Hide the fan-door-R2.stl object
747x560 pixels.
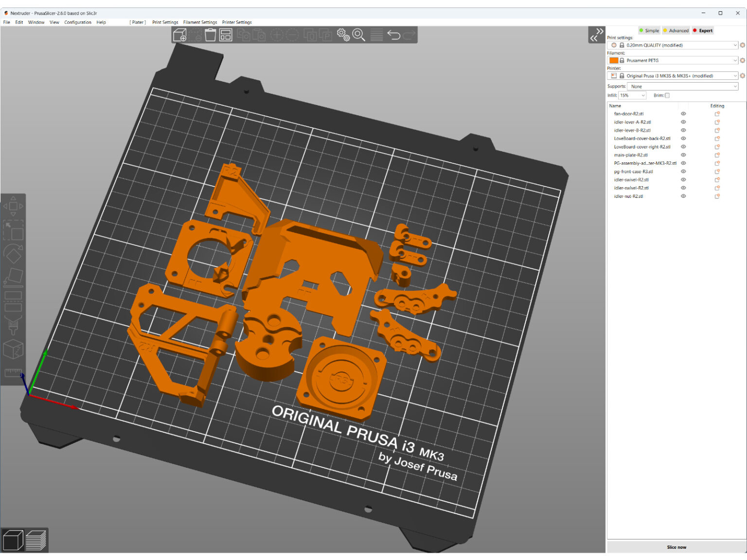point(683,114)
